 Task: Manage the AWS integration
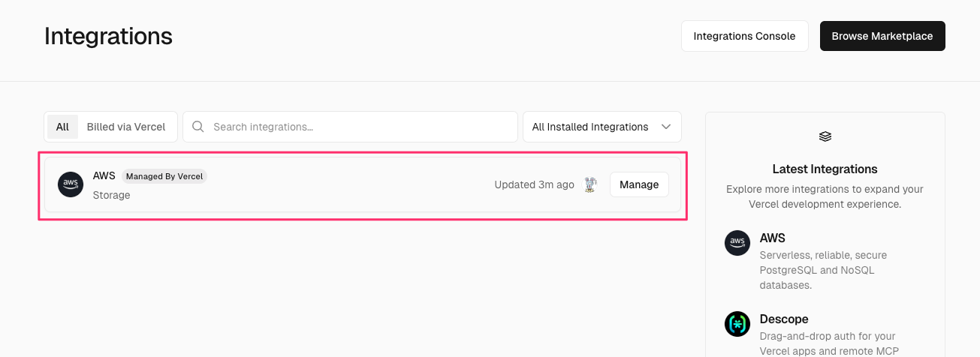point(639,184)
